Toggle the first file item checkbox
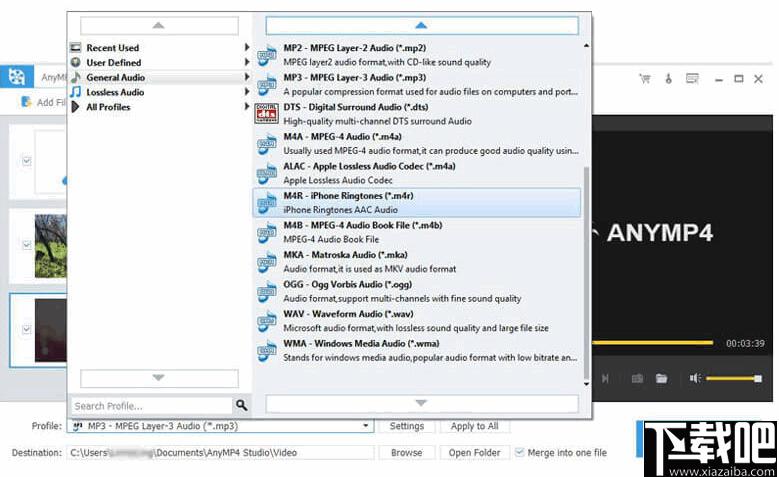Screen dimensions: 779x477 click(x=27, y=160)
